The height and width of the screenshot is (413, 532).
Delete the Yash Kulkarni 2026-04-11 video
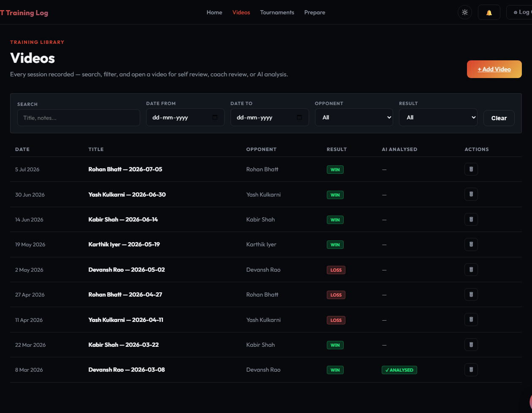(471, 320)
